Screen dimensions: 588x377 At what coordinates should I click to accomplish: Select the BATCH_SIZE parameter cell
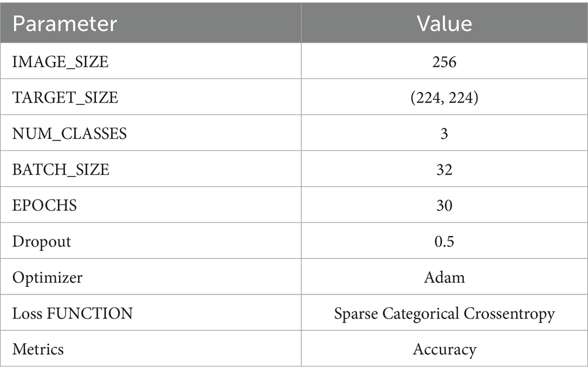[61, 170]
